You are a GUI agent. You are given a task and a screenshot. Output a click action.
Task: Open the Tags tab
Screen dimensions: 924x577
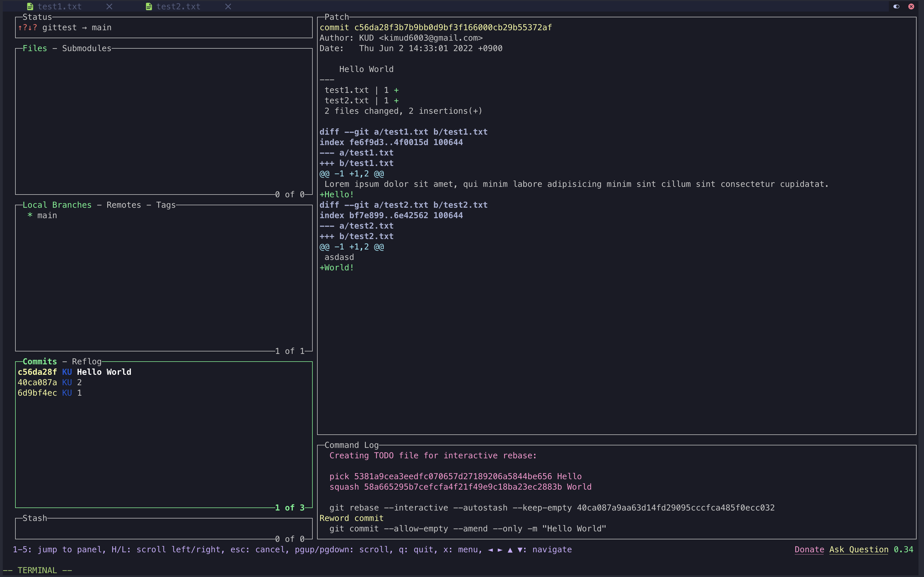(x=166, y=205)
